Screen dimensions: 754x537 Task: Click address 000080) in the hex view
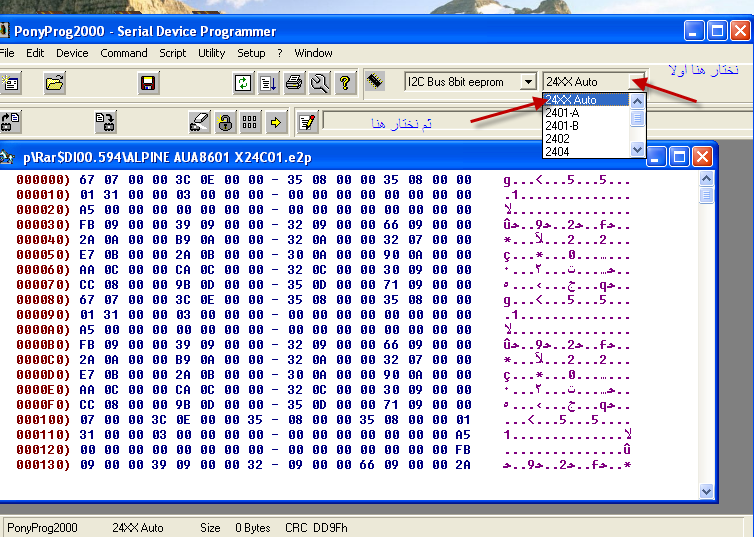43,300
